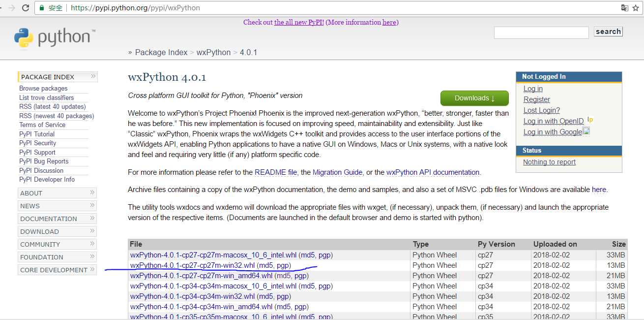The image size is (644, 320).
Task: Click the Lost Login? link
Action: (x=542, y=110)
